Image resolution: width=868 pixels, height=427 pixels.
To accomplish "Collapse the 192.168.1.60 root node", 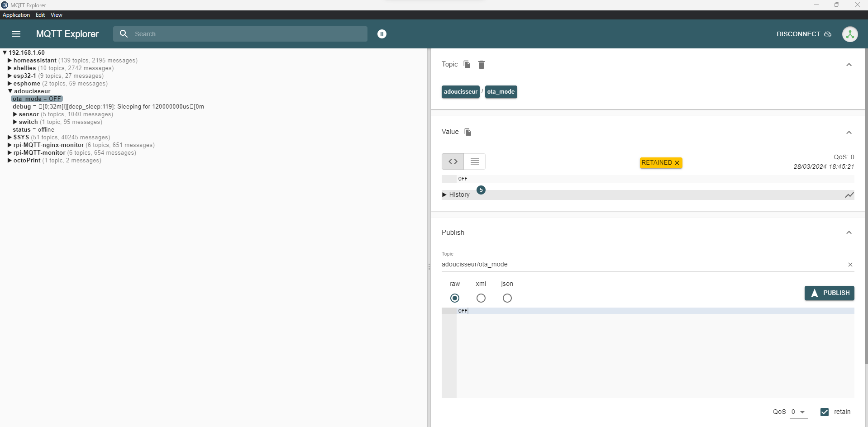I will click(x=5, y=53).
